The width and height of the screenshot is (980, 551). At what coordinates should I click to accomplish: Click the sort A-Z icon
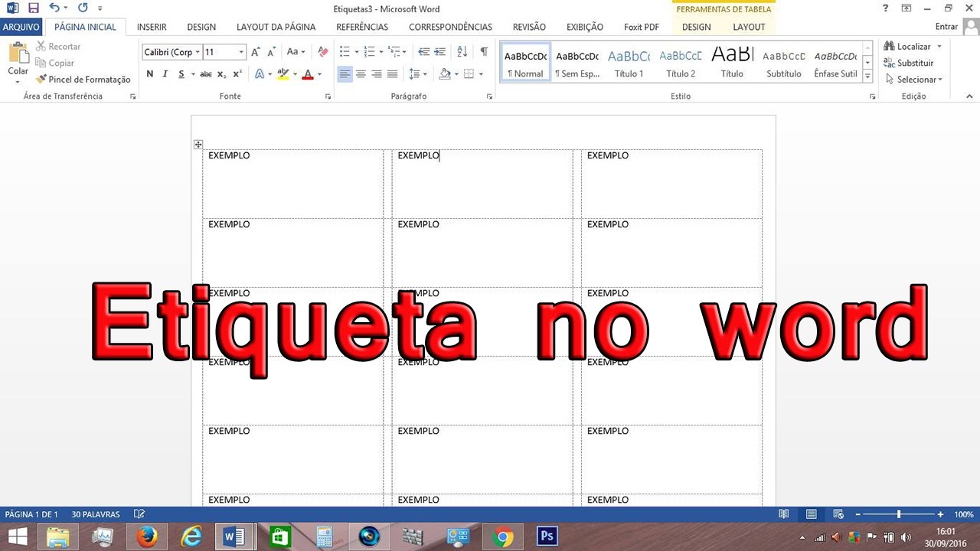pos(462,52)
